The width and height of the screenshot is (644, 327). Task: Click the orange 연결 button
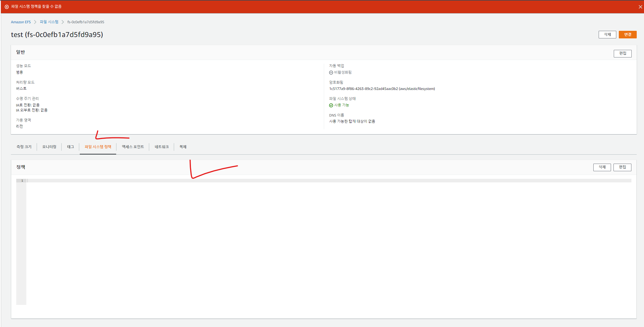627,34
